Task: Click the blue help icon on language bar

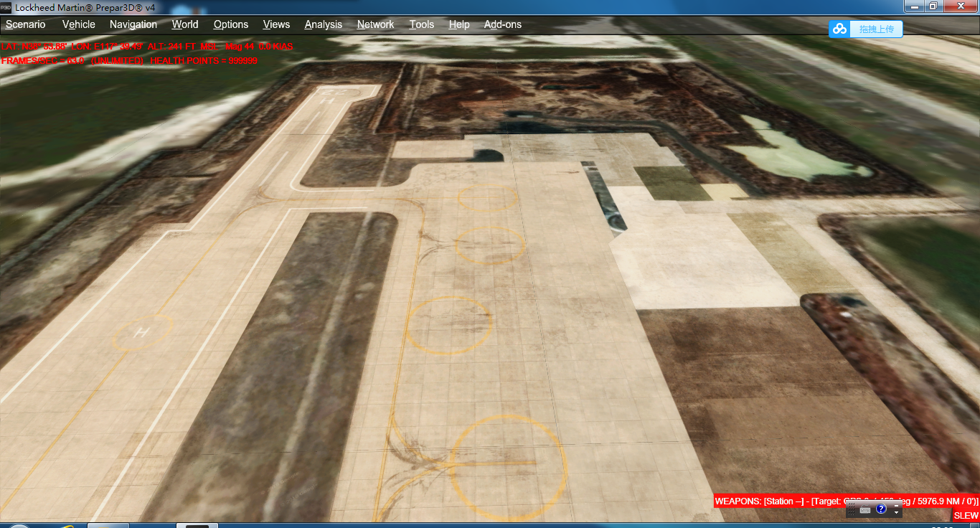Action: click(882, 509)
